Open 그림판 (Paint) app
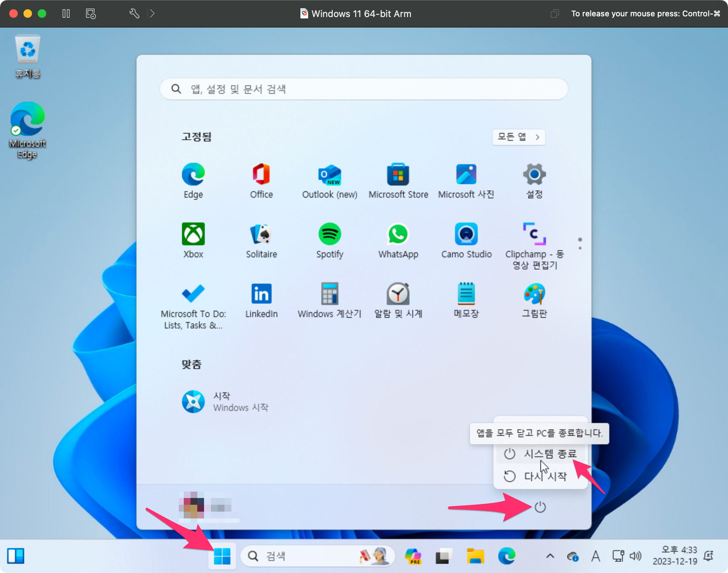Viewport: 728px width, 573px height. (534, 300)
